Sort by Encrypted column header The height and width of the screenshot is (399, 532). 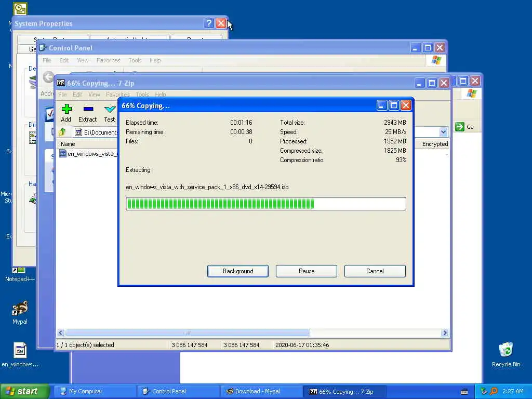(x=435, y=144)
